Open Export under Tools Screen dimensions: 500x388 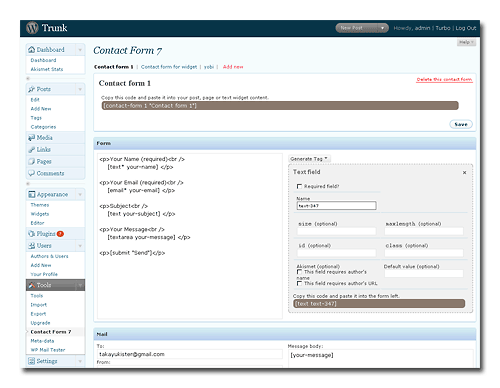coord(38,314)
